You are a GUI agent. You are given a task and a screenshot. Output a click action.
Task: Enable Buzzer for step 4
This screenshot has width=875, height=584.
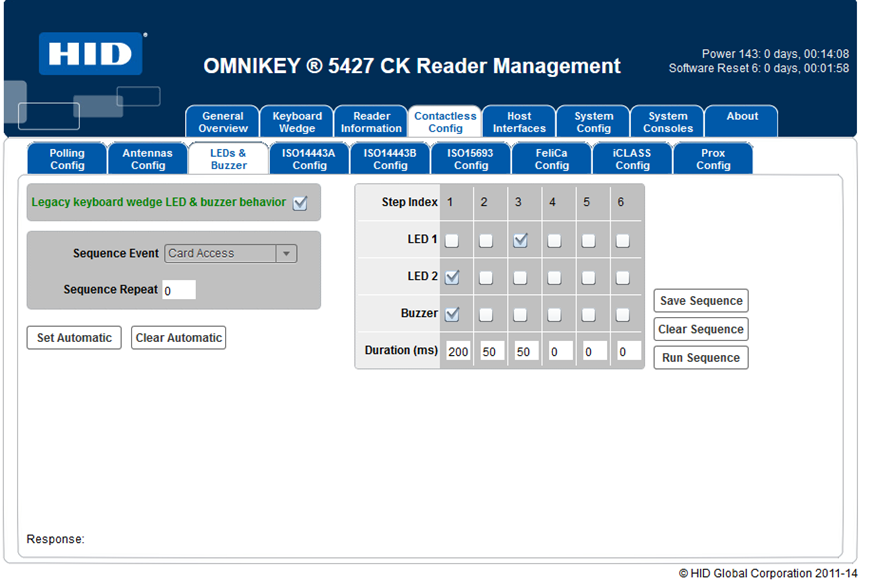coord(554,315)
